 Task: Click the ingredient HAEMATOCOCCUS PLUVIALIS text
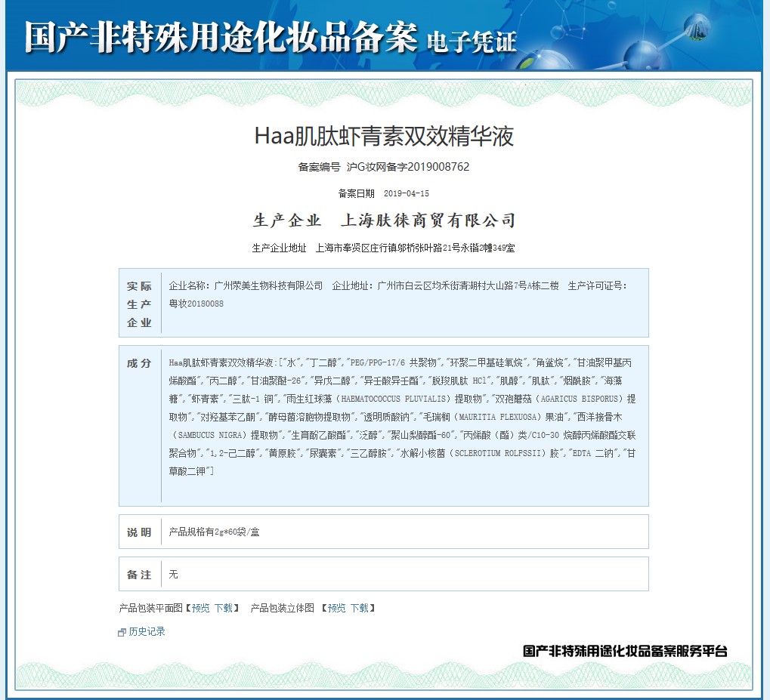[x=393, y=399]
